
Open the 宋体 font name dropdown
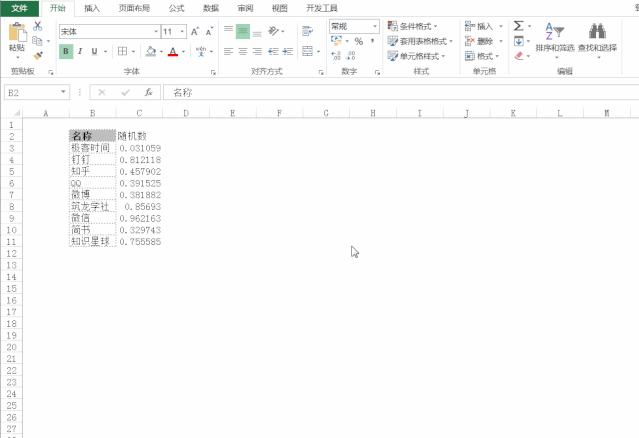(156, 32)
